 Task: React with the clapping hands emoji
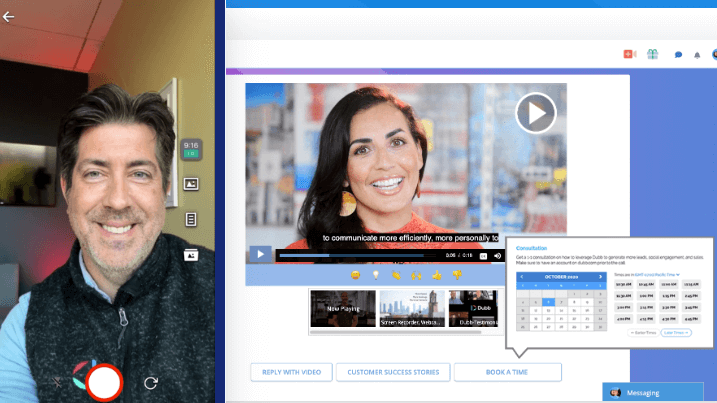click(396, 275)
